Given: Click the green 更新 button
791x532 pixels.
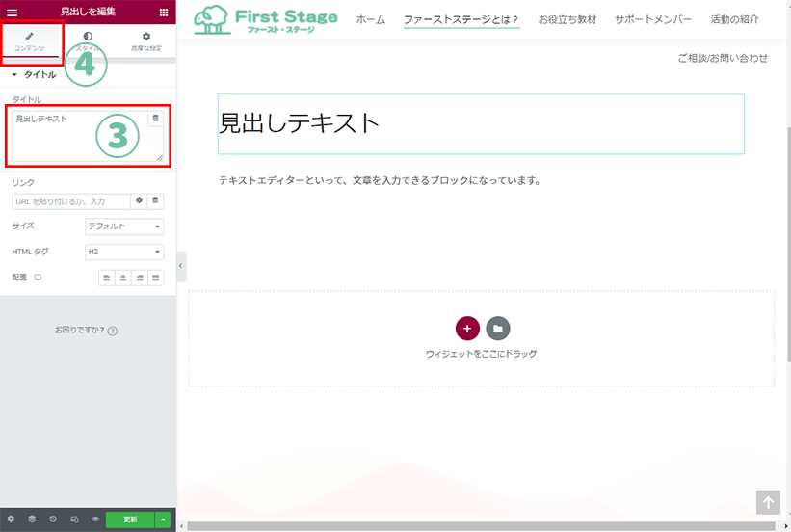Looking at the screenshot, I should coord(130,519).
